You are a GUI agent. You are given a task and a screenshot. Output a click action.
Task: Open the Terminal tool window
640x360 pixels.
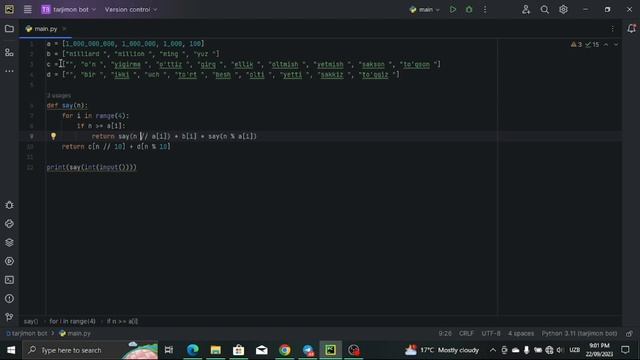[x=9, y=280]
